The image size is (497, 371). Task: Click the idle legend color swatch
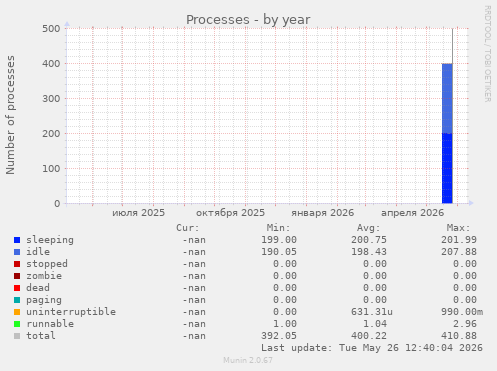coord(17,252)
